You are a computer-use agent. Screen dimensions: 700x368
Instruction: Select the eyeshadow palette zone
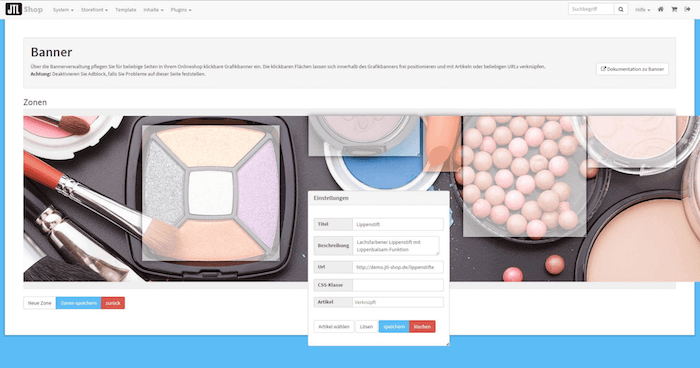tap(211, 193)
